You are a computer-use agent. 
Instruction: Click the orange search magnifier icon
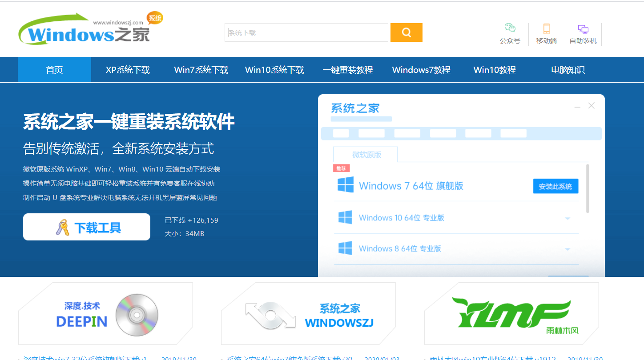point(406,32)
